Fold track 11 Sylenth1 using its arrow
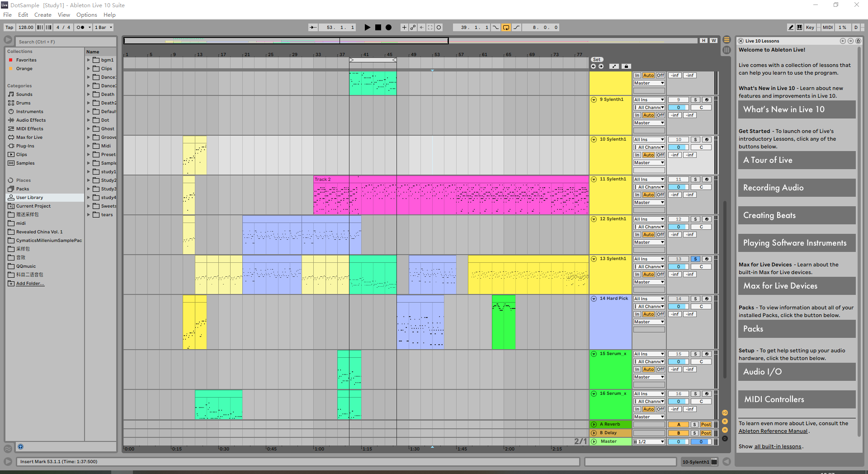Viewport: 868px width, 474px height. (x=594, y=180)
